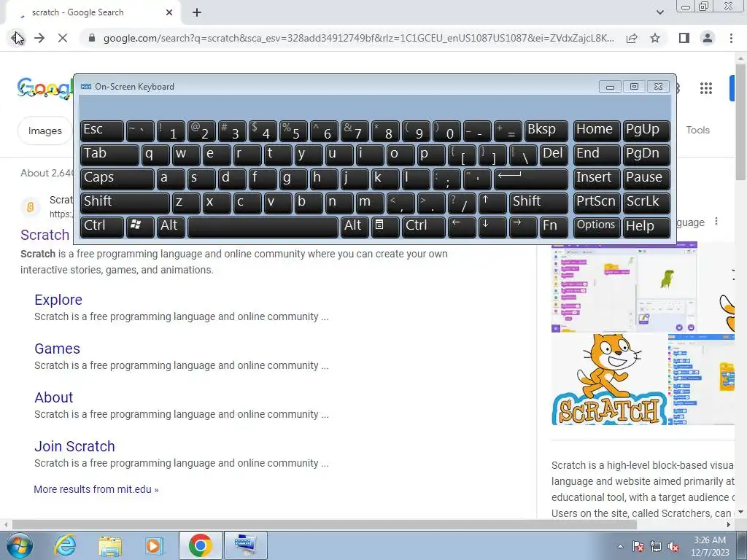Open the Games sitelink
Screen dimensions: 747x560
point(57,349)
